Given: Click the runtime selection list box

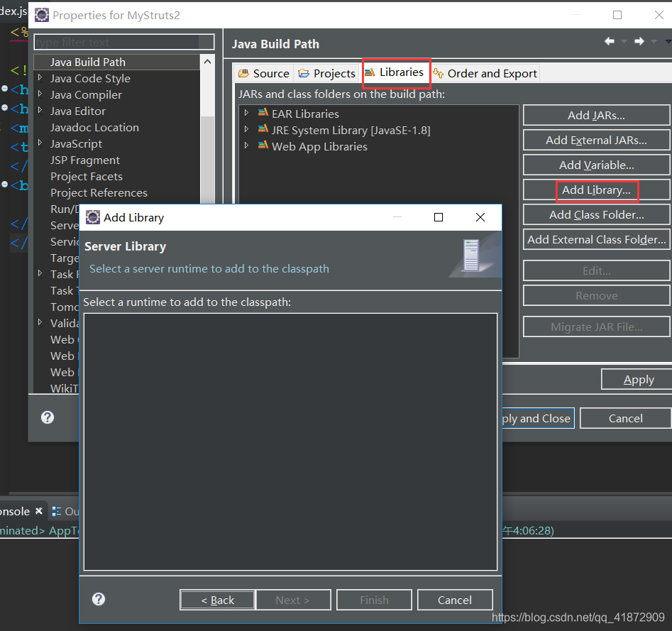Looking at the screenshot, I should click(x=290, y=441).
